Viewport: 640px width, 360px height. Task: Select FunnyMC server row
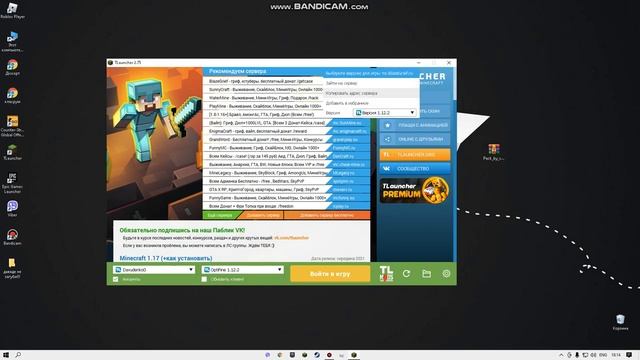(x=287, y=148)
